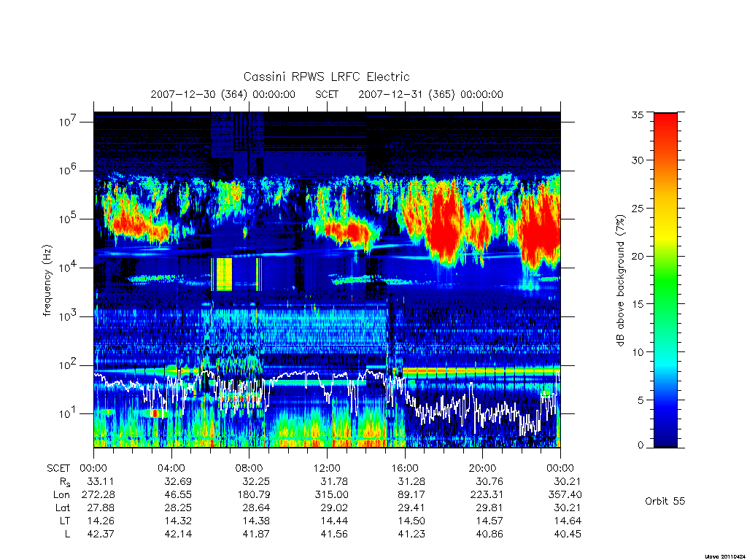
Task: Click the SCET time tick 16:00
Action: tap(405, 468)
